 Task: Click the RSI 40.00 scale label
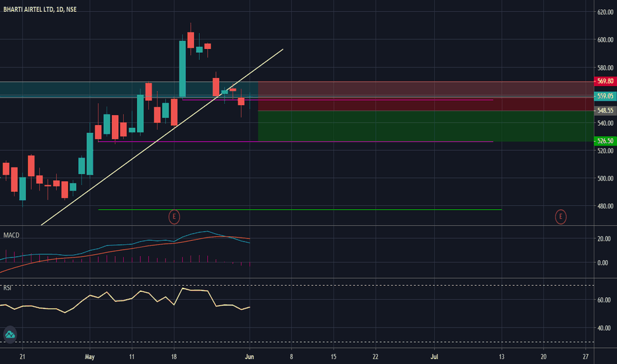coord(604,328)
